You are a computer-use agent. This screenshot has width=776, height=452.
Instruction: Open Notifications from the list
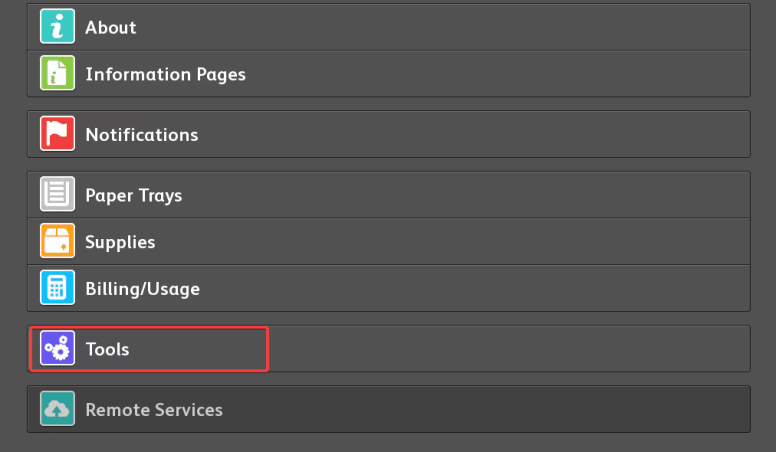tap(141, 134)
